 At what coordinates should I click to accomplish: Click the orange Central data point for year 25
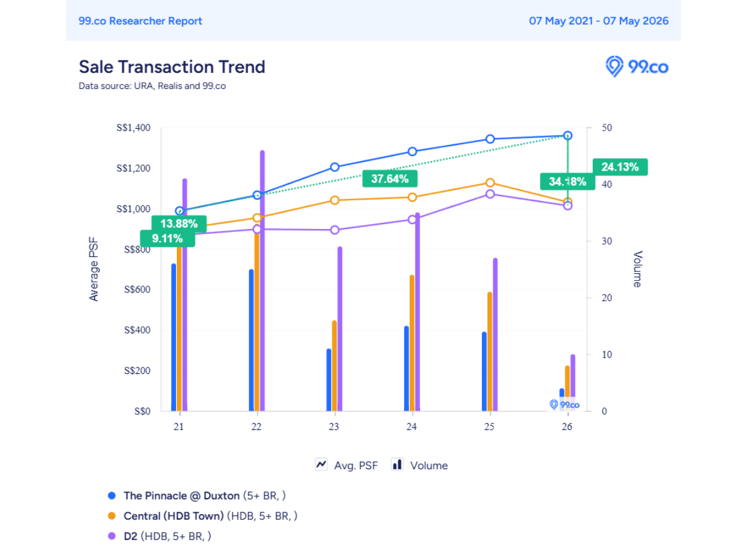tap(490, 182)
